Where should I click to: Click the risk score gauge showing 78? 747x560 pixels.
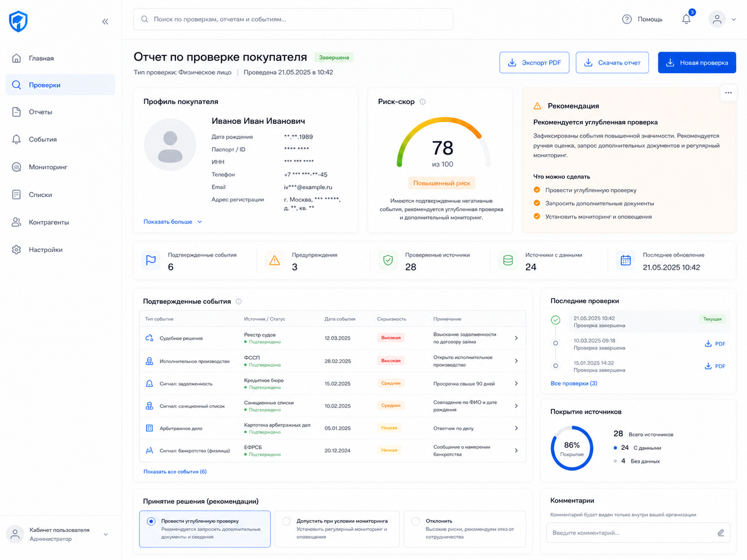click(x=443, y=143)
